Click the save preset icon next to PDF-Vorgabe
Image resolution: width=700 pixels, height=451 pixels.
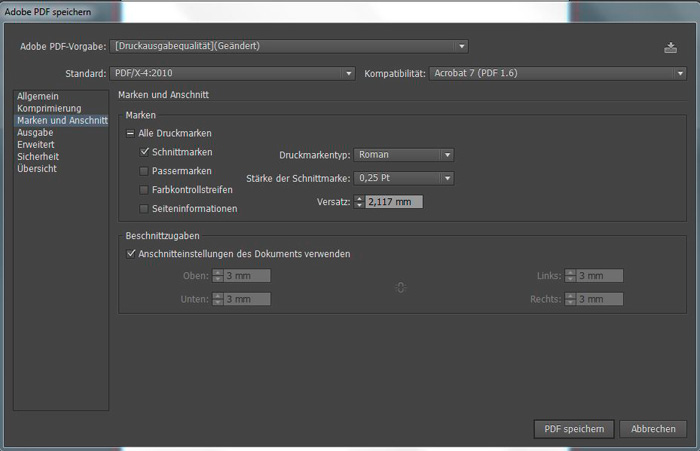pos(670,47)
